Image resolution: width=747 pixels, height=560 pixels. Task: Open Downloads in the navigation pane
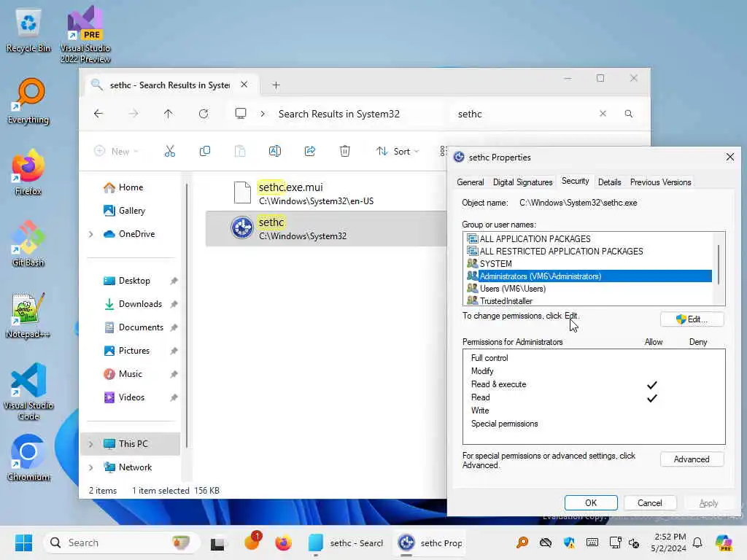click(x=140, y=304)
